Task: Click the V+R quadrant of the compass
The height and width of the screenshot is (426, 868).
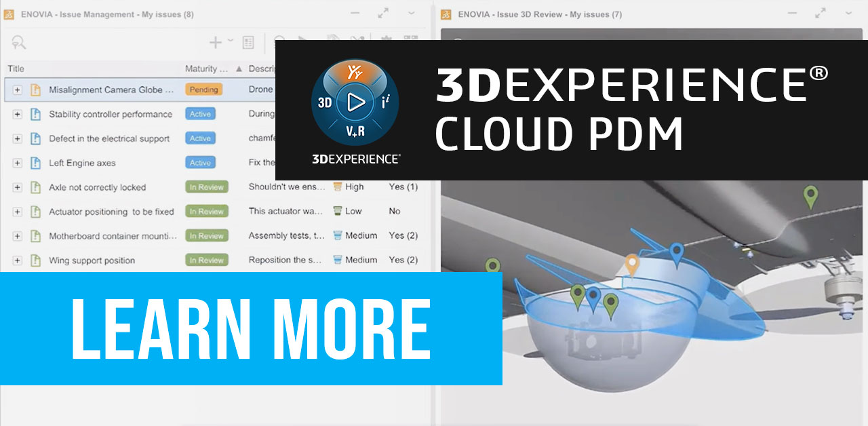Action: (355, 132)
